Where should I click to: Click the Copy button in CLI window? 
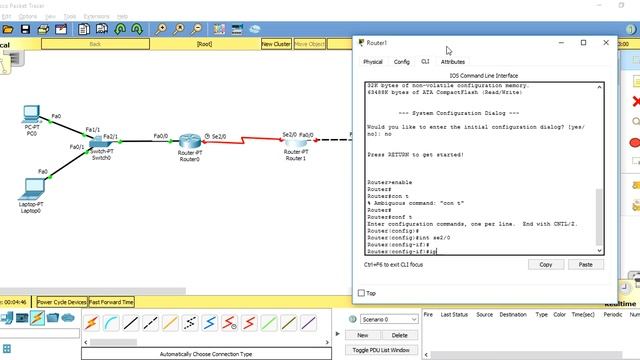pos(546,264)
